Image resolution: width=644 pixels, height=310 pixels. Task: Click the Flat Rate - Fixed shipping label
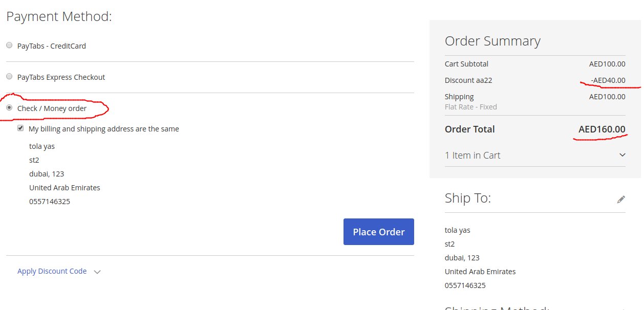[x=470, y=106]
